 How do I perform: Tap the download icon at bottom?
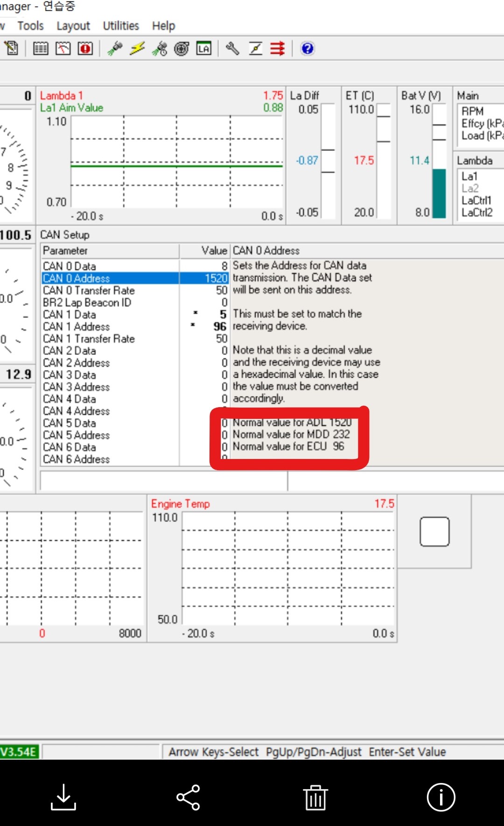pyautogui.click(x=63, y=797)
